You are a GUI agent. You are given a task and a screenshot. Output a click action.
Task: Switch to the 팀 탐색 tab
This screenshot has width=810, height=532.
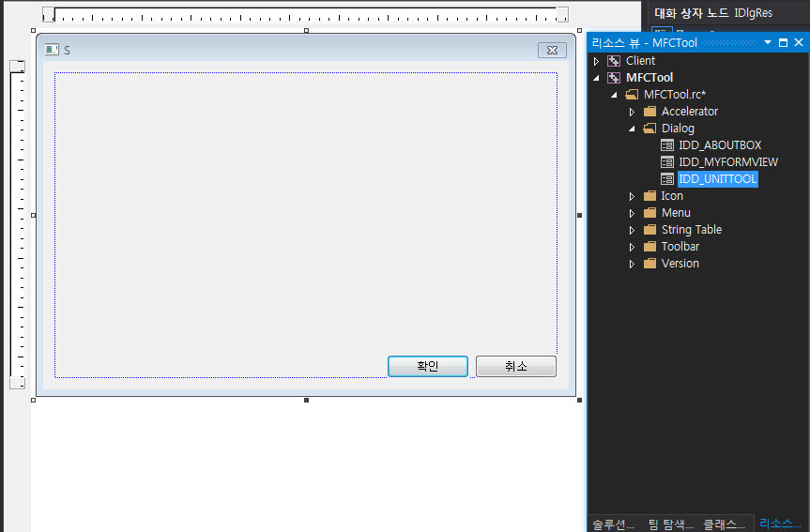click(x=670, y=524)
